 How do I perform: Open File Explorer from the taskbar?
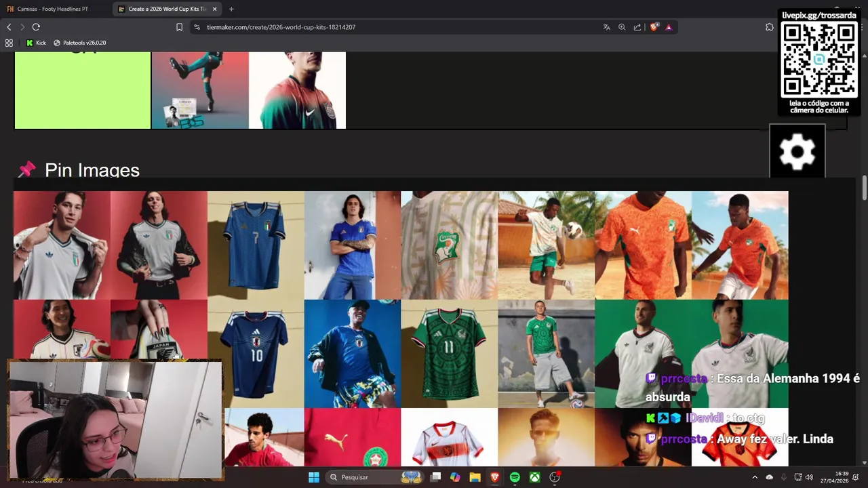(475, 477)
